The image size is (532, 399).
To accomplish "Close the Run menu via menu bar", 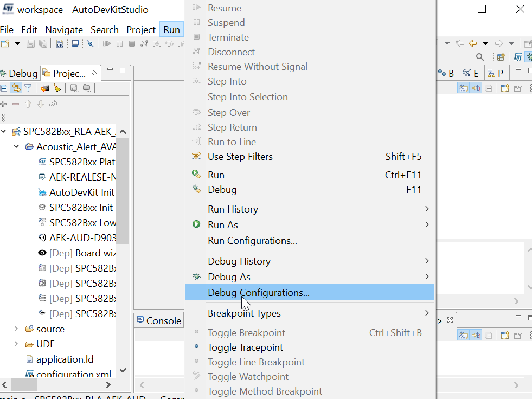I will tap(172, 30).
